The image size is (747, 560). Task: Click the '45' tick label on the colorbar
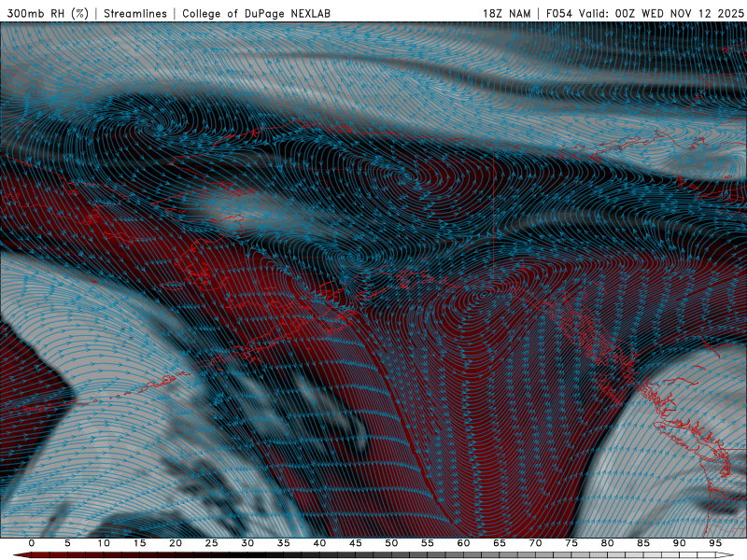click(x=356, y=543)
